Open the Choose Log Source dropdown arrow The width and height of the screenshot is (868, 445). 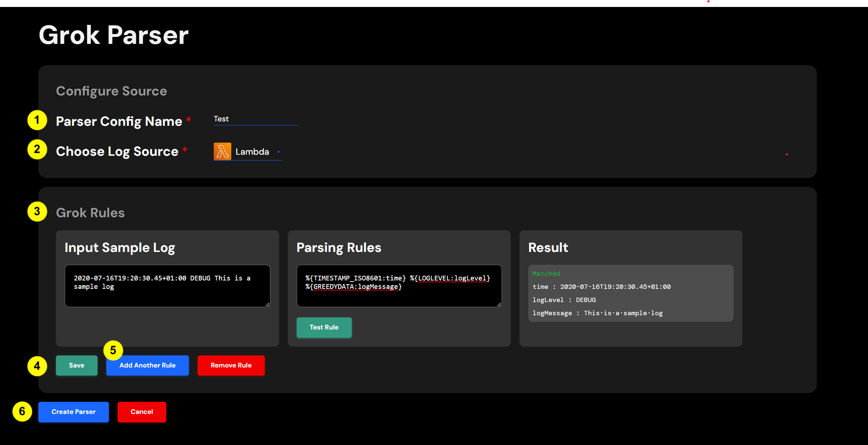coord(278,152)
